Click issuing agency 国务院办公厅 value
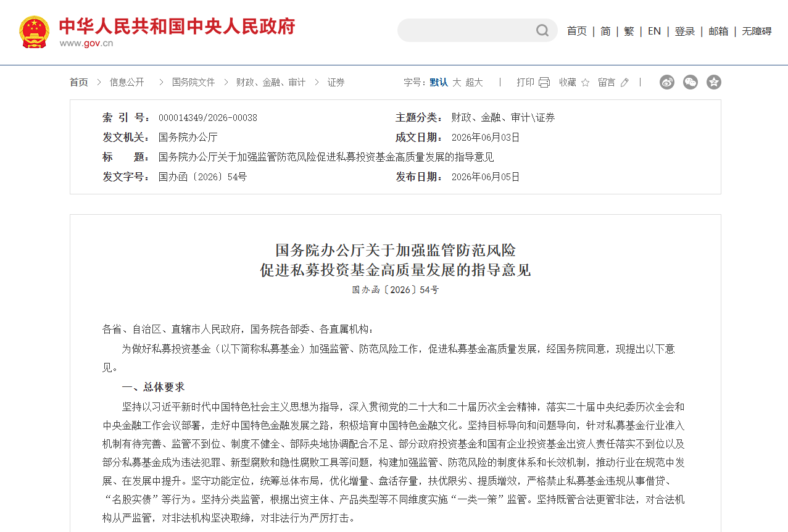 (x=188, y=137)
